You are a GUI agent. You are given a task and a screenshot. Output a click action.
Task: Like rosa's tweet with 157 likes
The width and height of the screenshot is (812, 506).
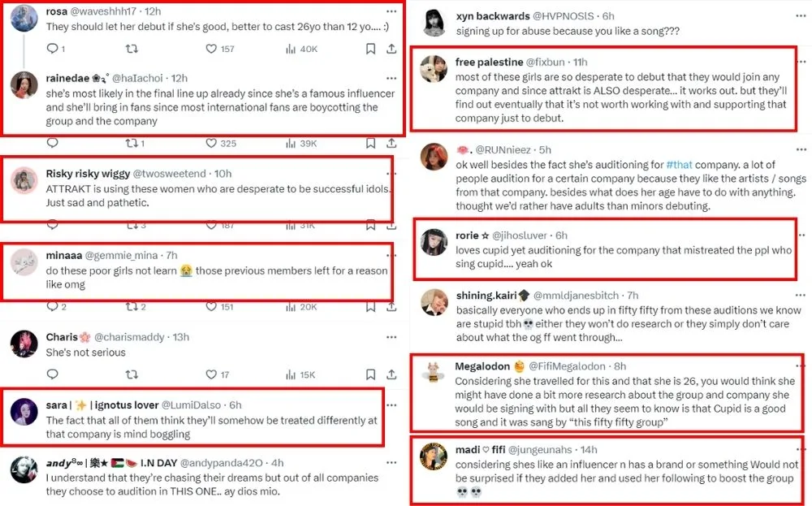click(211, 49)
